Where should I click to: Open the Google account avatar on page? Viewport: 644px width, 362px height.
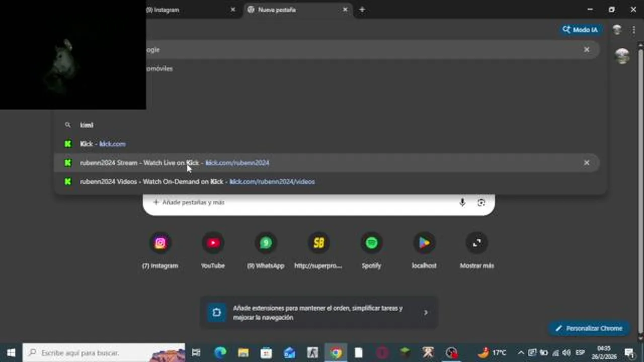(x=623, y=55)
